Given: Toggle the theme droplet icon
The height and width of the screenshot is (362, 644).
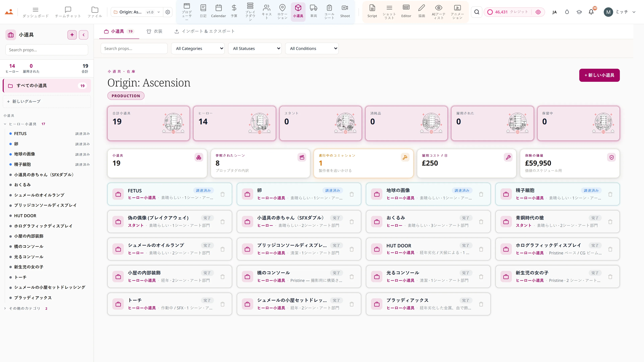Looking at the screenshot, I should tap(567, 12).
